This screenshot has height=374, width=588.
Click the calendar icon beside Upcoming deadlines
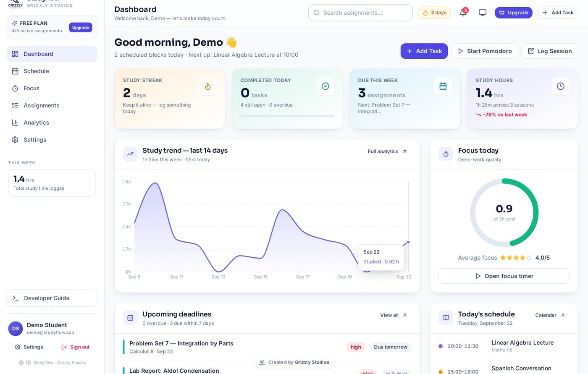tap(130, 318)
